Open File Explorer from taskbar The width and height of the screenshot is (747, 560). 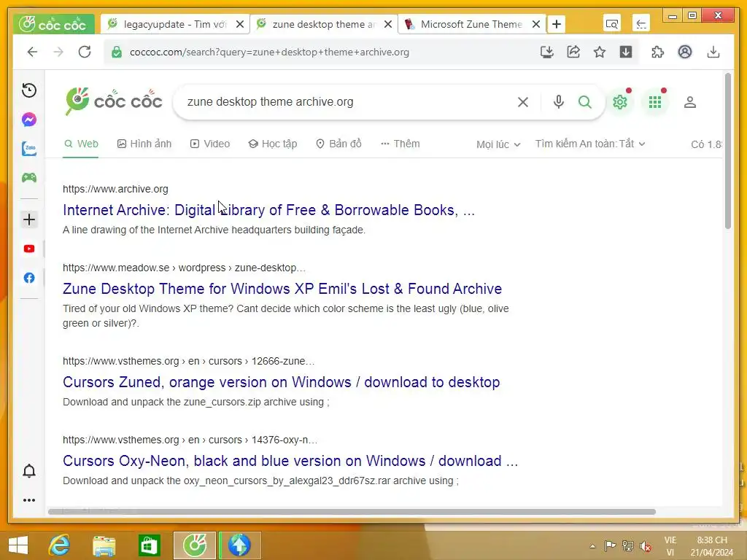point(104,545)
